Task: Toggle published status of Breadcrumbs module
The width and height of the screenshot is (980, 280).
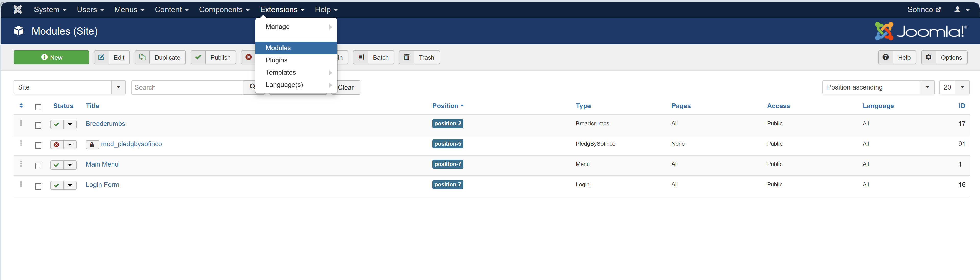Action: (57, 124)
